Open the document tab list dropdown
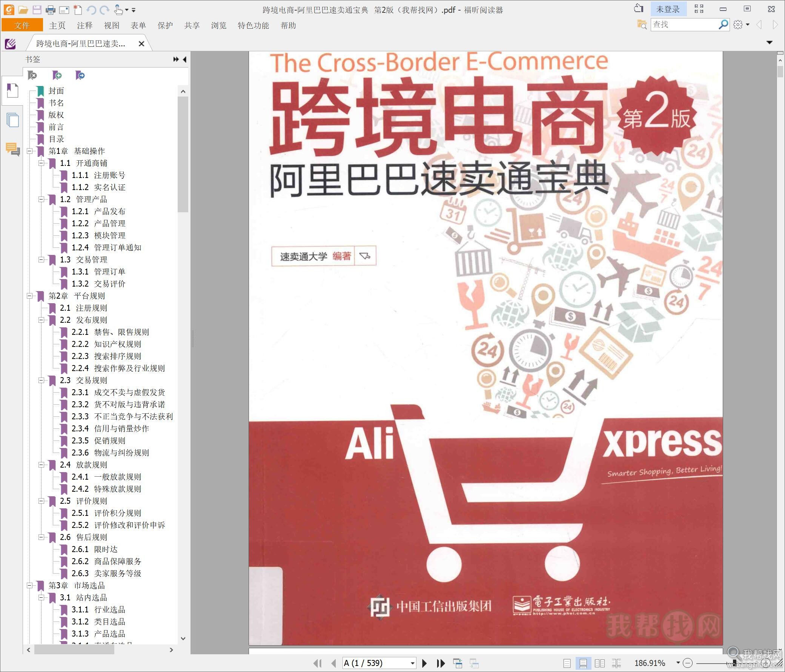The width and height of the screenshot is (785, 672). 770,43
